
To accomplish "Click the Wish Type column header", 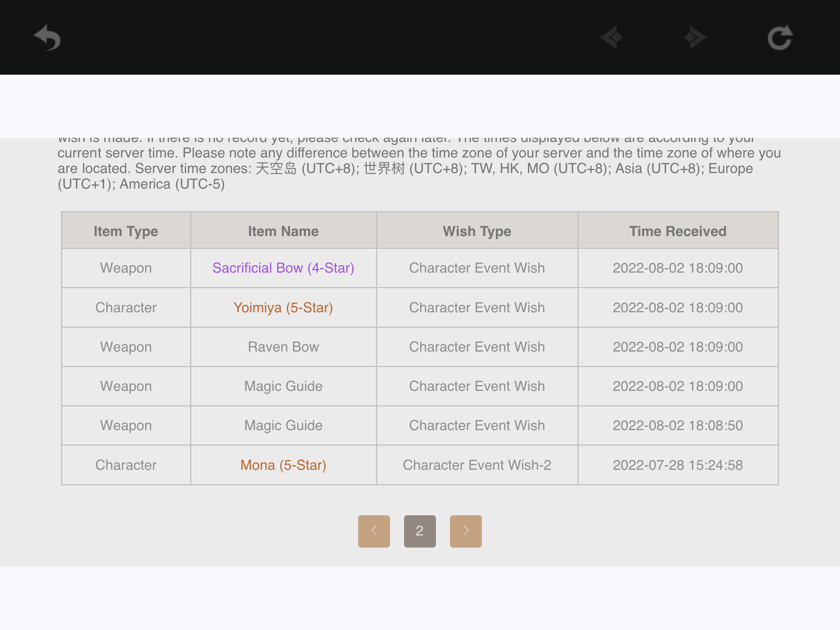I will [477, 231].
